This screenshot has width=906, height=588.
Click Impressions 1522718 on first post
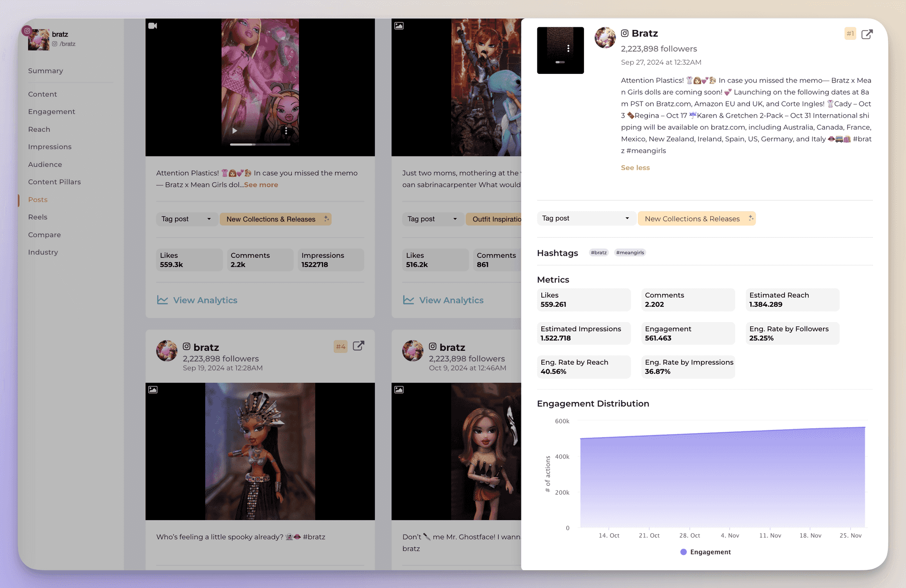click(331, 260)
